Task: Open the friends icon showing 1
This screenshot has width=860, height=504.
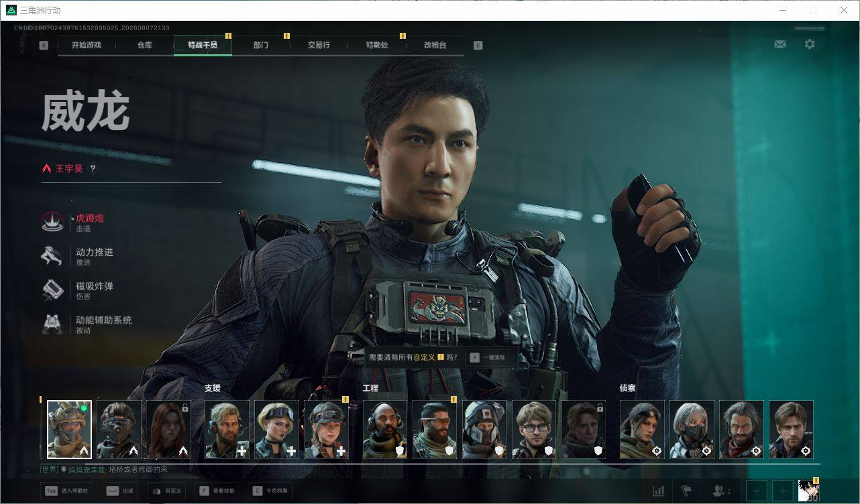Action: (722, 491)
